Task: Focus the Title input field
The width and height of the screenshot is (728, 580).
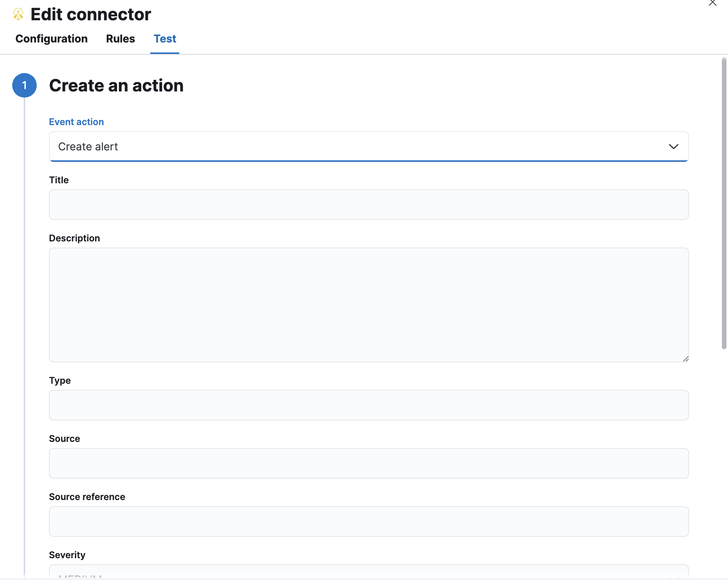Action: pyautogui.click(x=369, y=205)
